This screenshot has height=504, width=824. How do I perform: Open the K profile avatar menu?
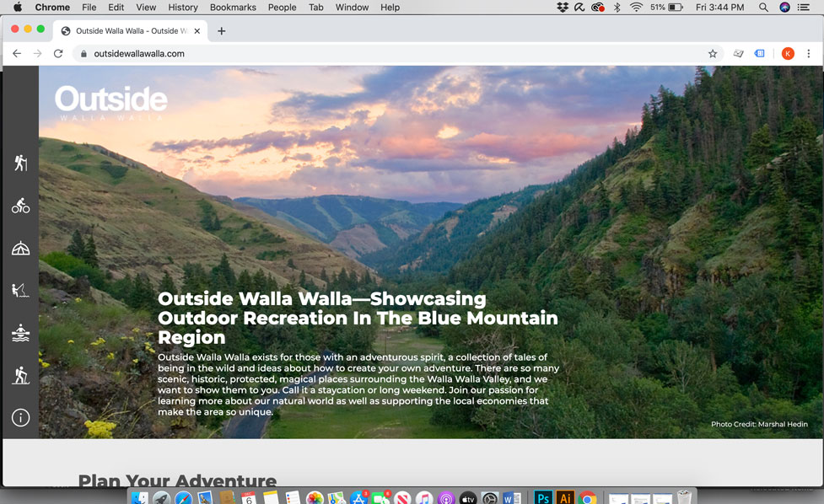(788, 54)
